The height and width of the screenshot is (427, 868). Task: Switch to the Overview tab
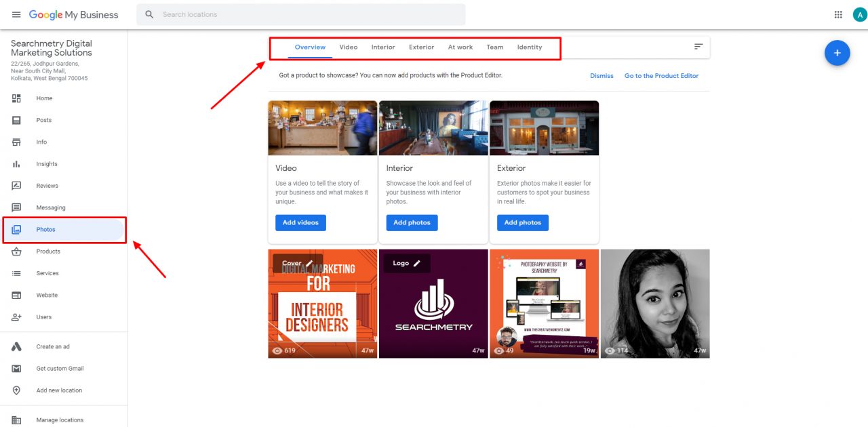coord(310,47)
